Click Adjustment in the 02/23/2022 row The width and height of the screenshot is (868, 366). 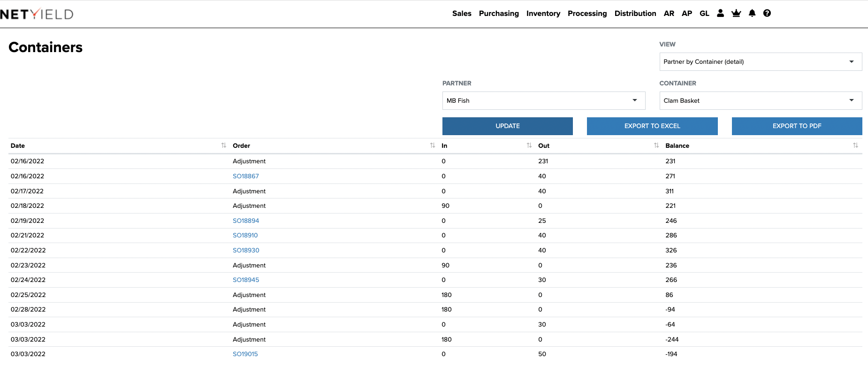(x=249, y=265)
